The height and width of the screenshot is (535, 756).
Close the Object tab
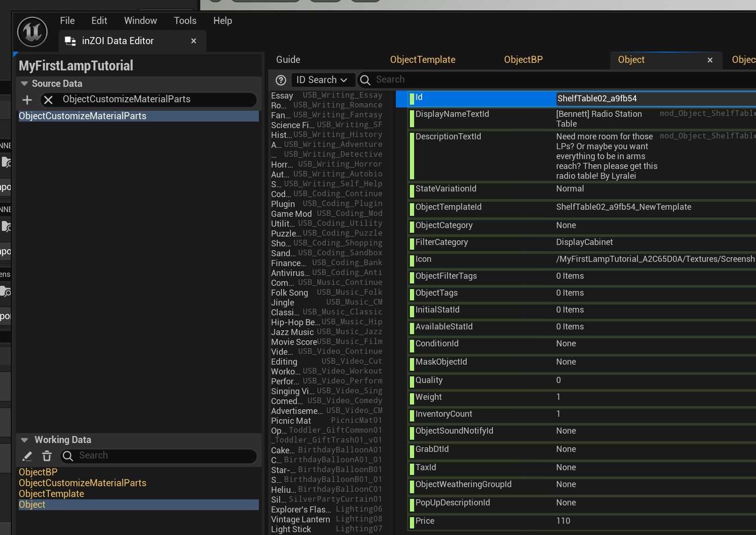tap(710, 60)
